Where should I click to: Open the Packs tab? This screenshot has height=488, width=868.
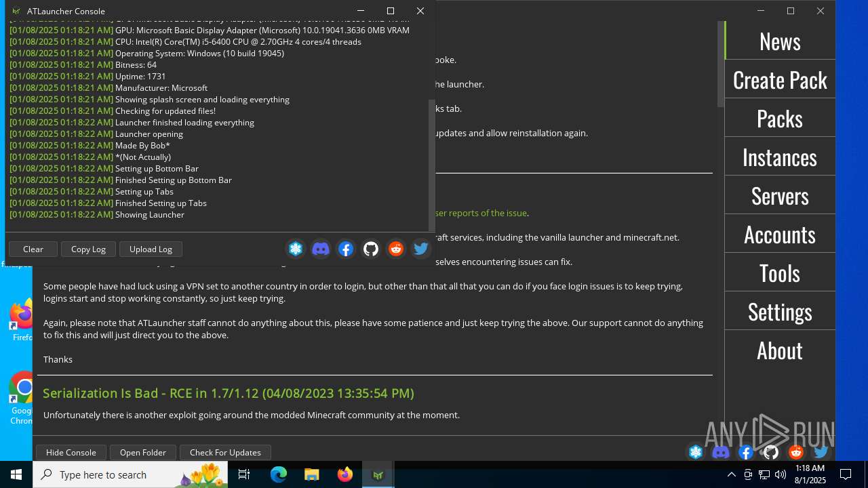[780, 118]
